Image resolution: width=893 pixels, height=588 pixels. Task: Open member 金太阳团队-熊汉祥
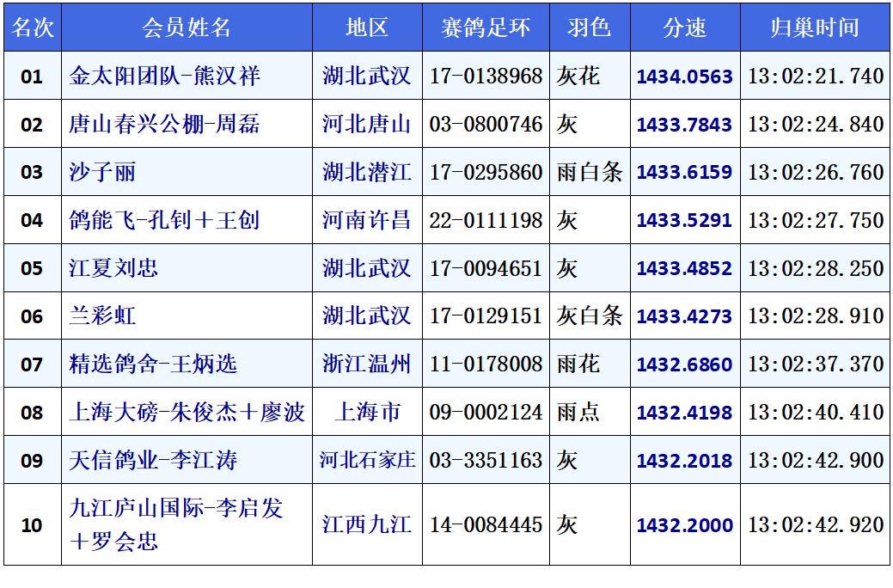click(x=164, y=77)
